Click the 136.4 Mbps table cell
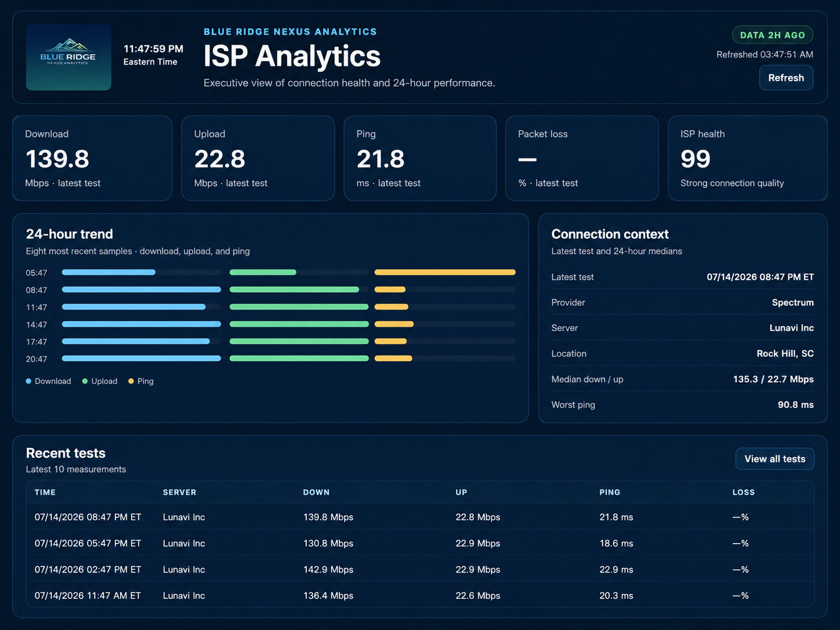840x630 pixels. coord(328,596)
